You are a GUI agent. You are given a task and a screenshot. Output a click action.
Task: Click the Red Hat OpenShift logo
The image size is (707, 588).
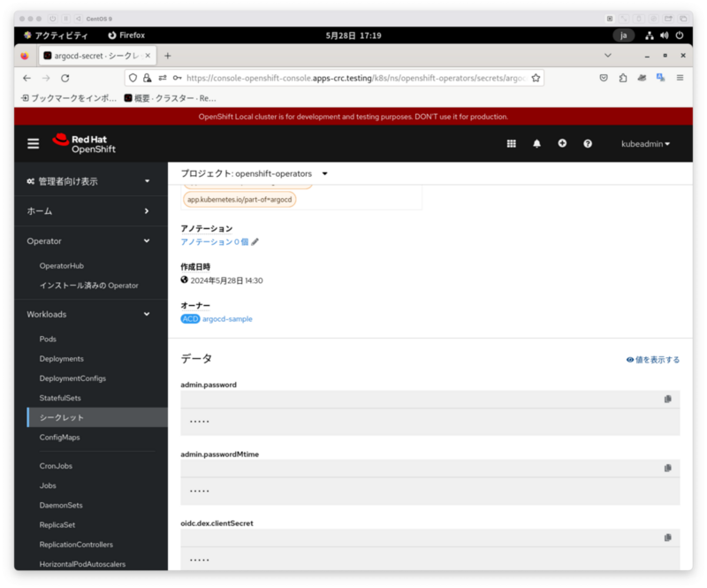(x=84, y=143)
